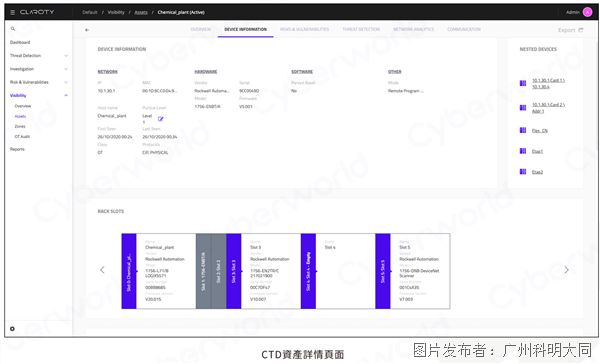Edit the Purdue Level with pencil icon
Viewport: 600px width, 364px height.
pyautogui.click(x=161, y=119)
